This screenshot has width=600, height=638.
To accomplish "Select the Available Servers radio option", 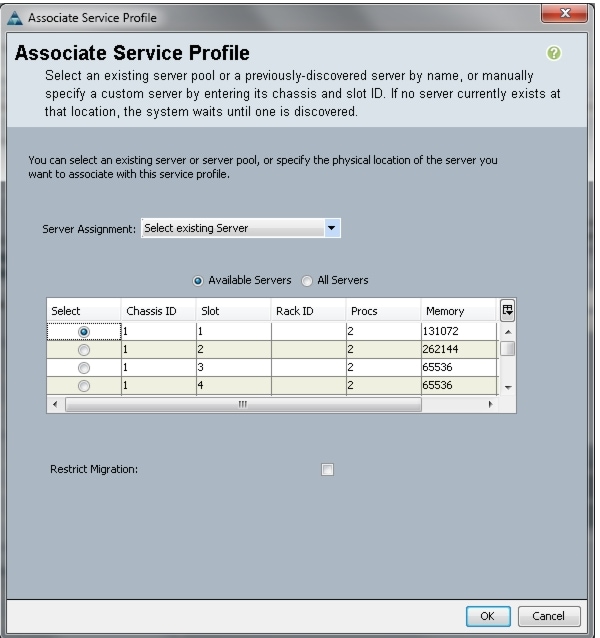I will pyautogui.click(x=198, y=281).
